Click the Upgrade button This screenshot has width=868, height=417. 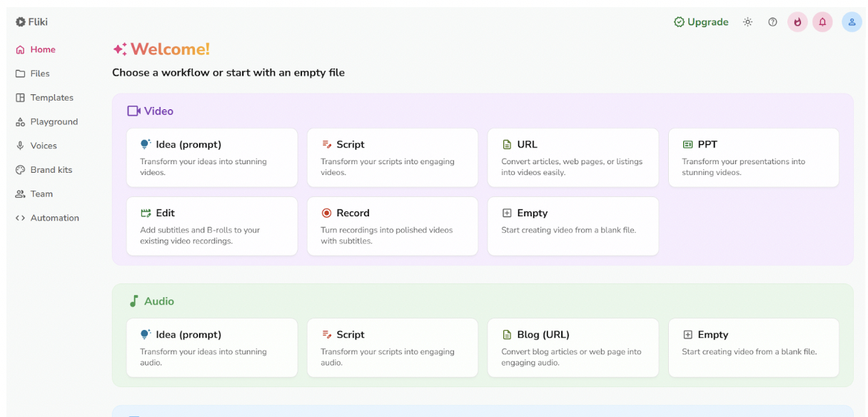(701, 22)
